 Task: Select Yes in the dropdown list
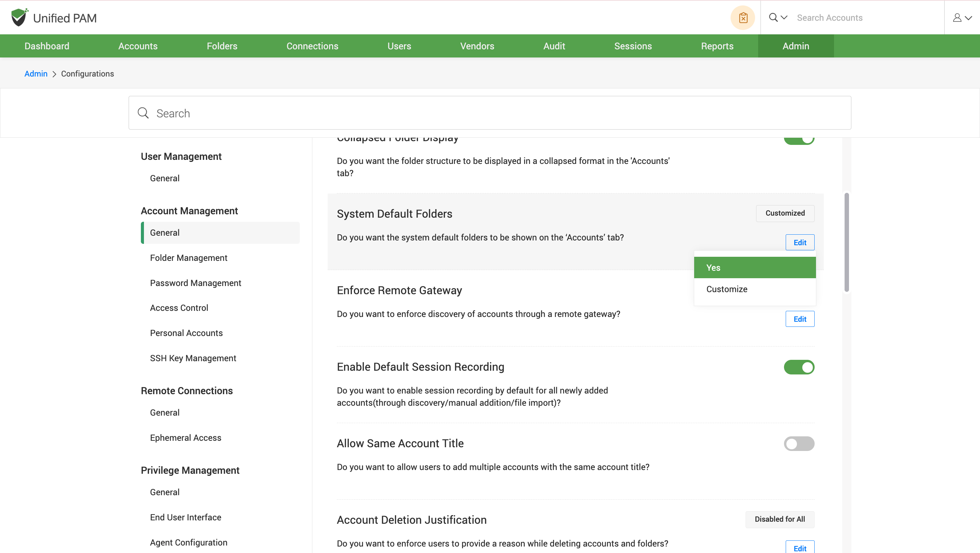tap(754, 267)
